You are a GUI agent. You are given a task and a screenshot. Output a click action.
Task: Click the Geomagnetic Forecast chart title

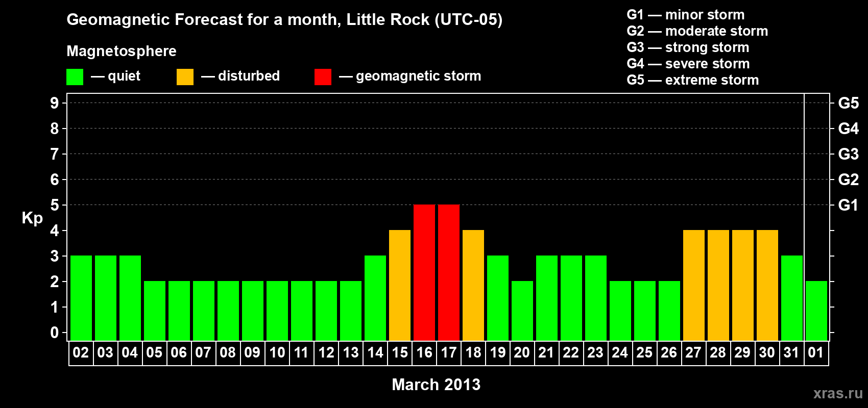pyautogui.click(x=284, y=20)
